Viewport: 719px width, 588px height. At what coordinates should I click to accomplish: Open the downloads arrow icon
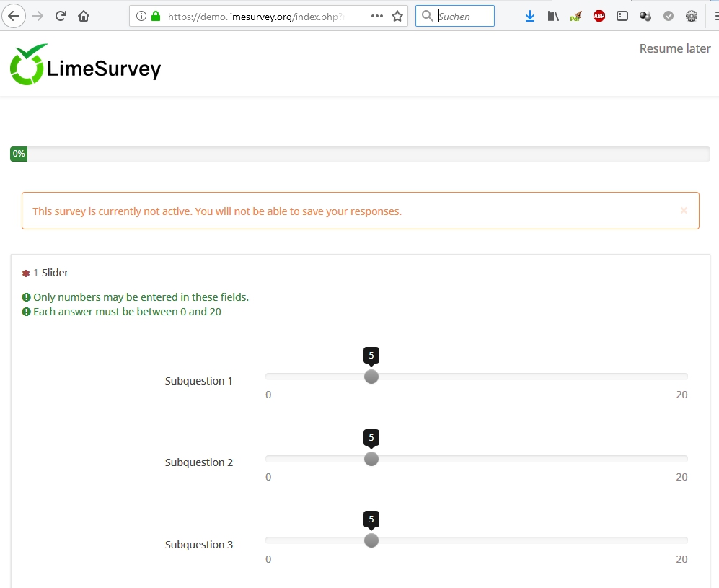tap(530, 17)
